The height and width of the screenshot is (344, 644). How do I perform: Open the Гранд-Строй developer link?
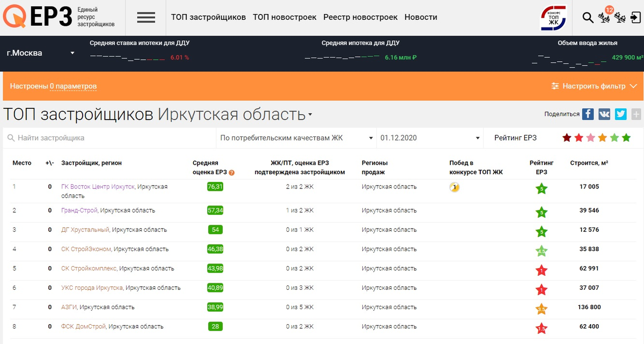pos(79,209)
